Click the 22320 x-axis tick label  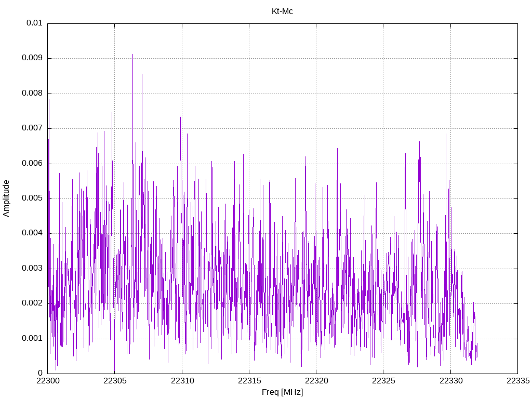pos(316,381)
